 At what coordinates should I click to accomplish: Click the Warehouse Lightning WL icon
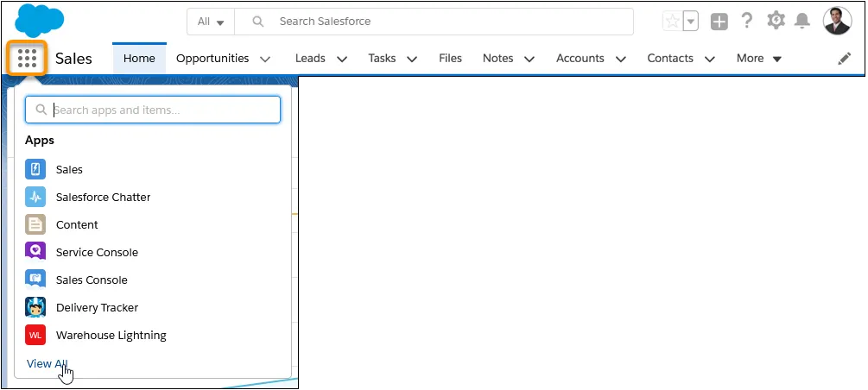click(35, 336)
